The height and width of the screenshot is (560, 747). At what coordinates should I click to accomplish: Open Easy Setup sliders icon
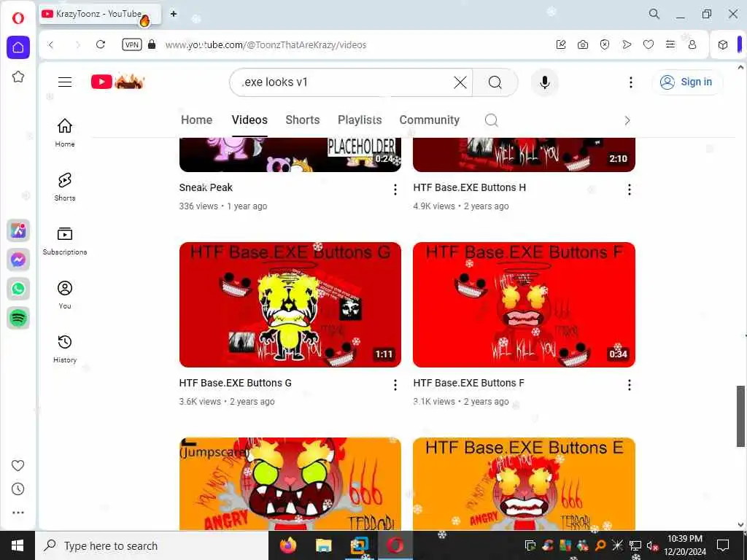click(x=670, y=44)
